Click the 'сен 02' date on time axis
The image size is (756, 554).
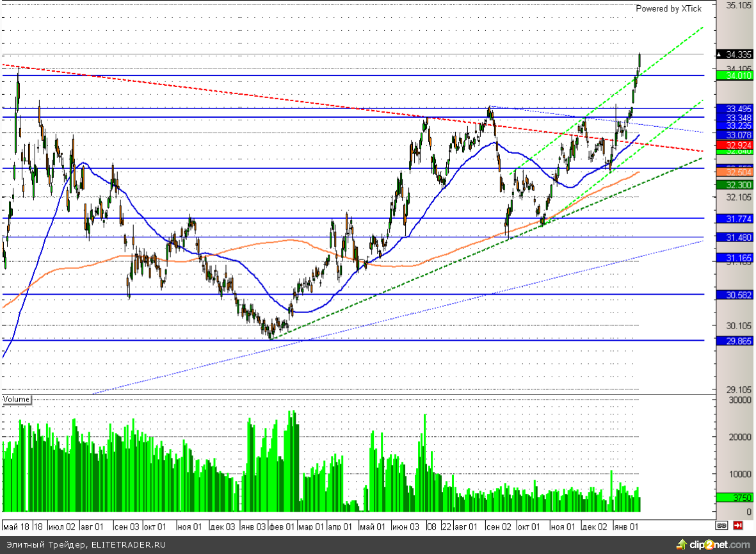[x=499, y=526]
